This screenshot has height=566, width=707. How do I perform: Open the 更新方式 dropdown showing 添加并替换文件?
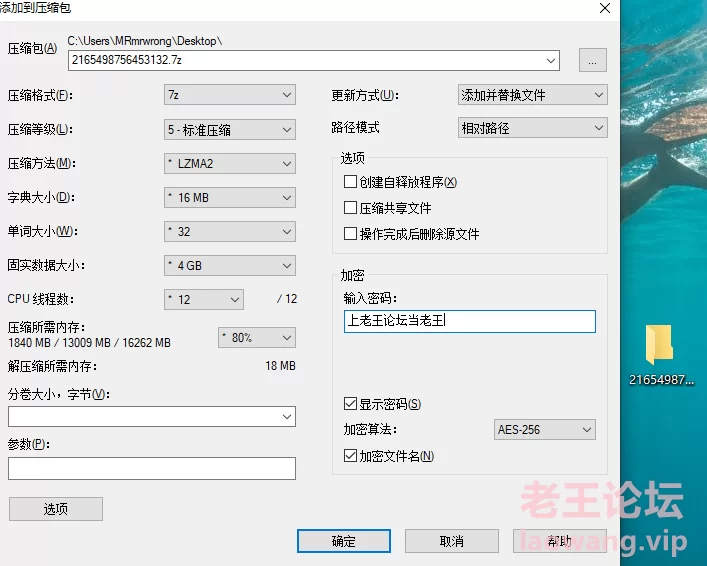coord(533,95)
